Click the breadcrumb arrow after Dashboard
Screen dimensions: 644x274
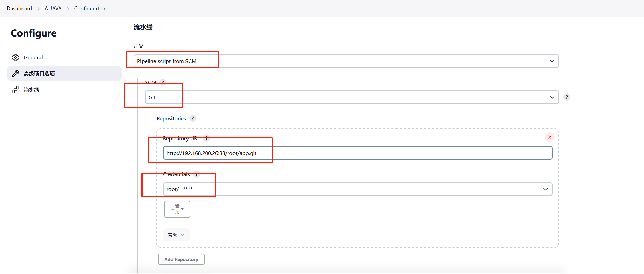tap(38, 9)
